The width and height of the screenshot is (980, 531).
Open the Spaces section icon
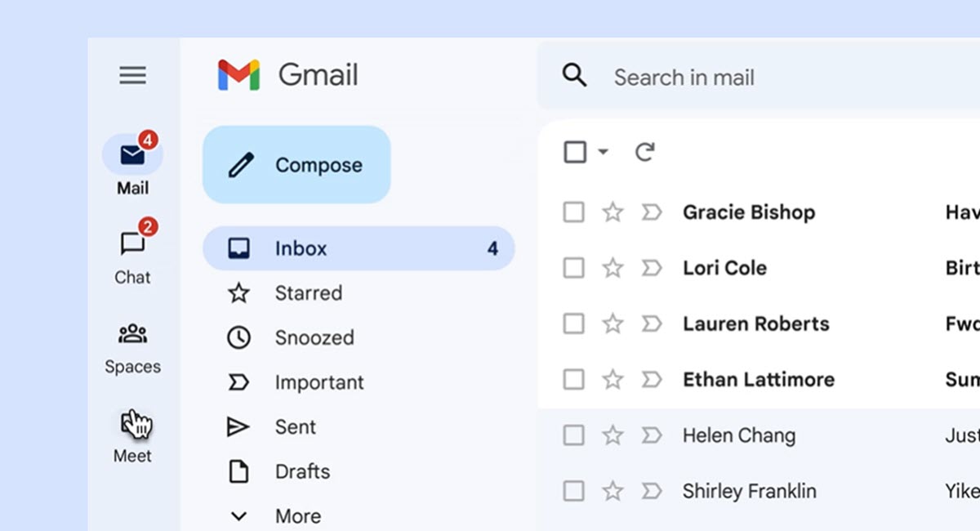tap(132, 333)
